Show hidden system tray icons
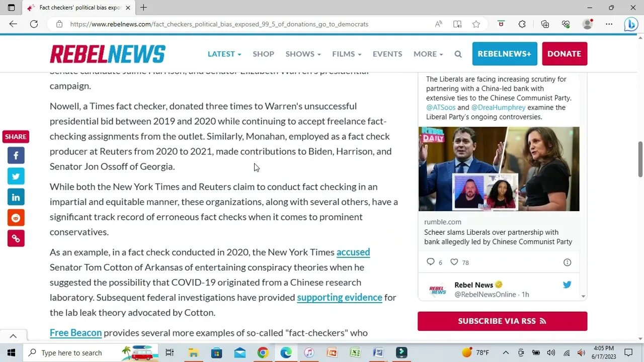Image resolution: width=644 pixels, height=362 pixels. click(506, 352)
